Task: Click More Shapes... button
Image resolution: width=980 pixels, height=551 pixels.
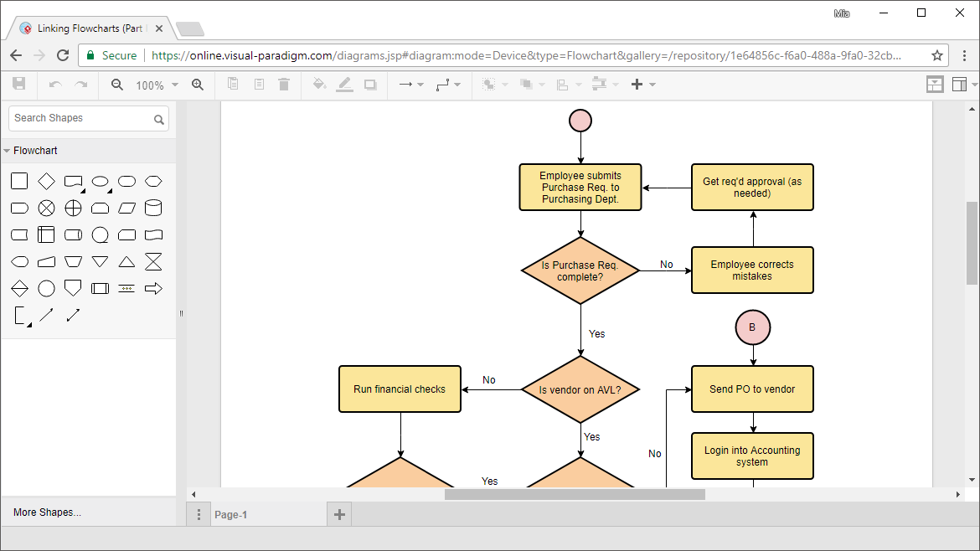Action: pos(48,512)
